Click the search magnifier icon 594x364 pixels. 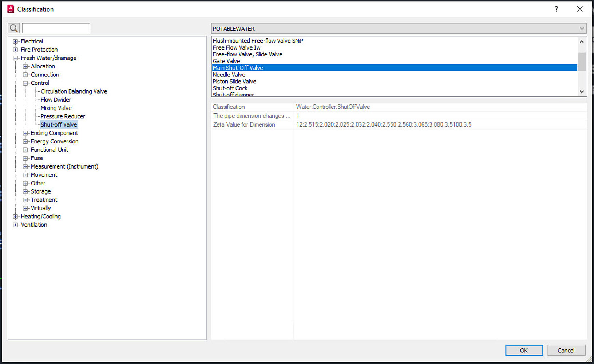14,28
